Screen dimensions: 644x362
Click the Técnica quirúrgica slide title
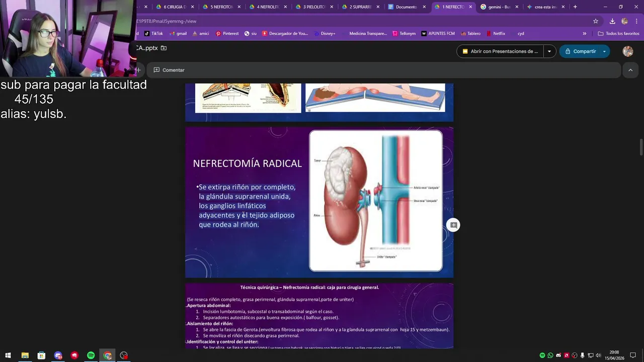(x=309, y=288)
